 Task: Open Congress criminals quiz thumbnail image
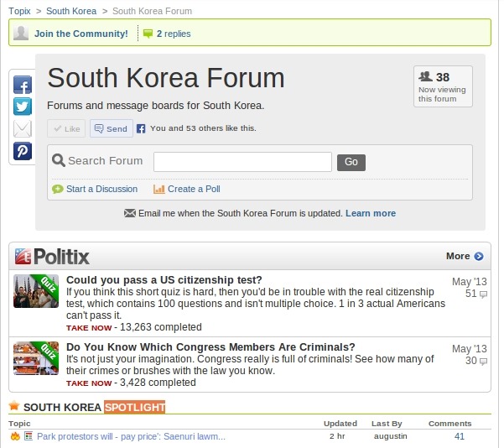tap(36, 358)
